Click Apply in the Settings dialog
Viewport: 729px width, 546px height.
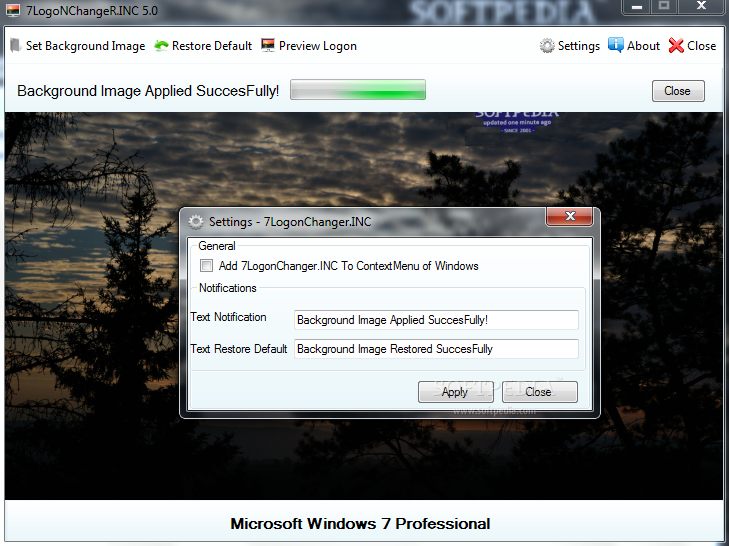coord(456,392)
